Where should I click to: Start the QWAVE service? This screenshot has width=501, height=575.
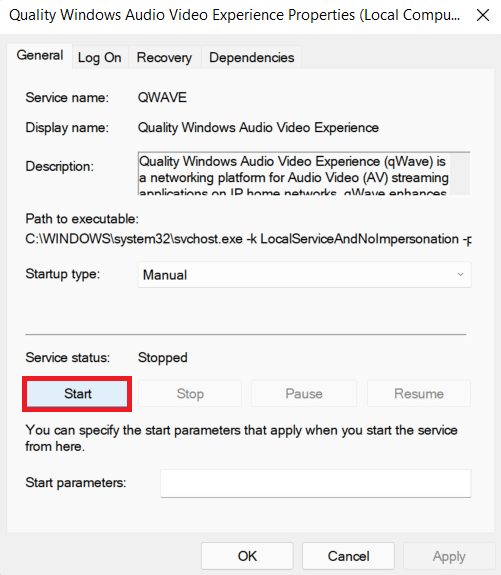point(77,393)
